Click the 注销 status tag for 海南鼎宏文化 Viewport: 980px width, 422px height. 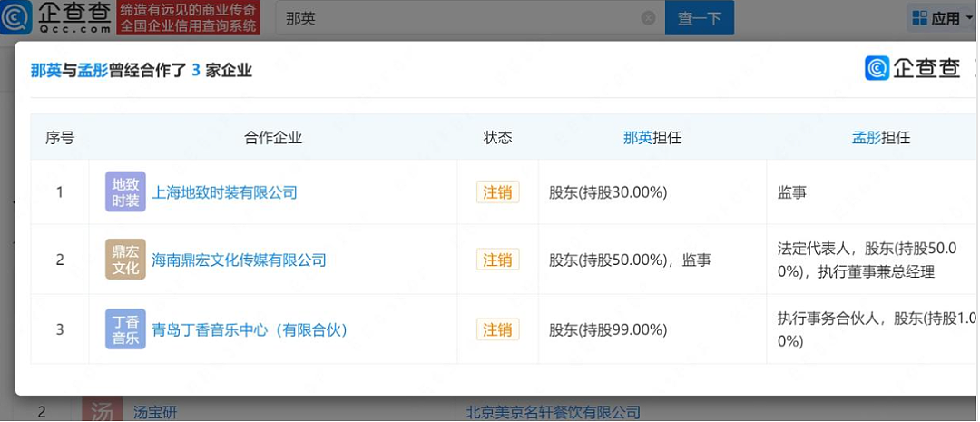[497, 260]
